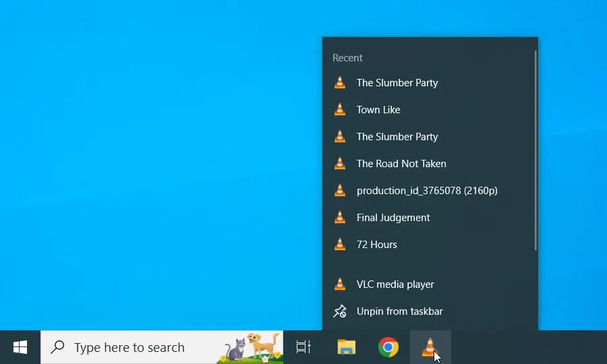Click the jump list vertical scrollbar
Screen dimensions: 607x364
[536, 150]
